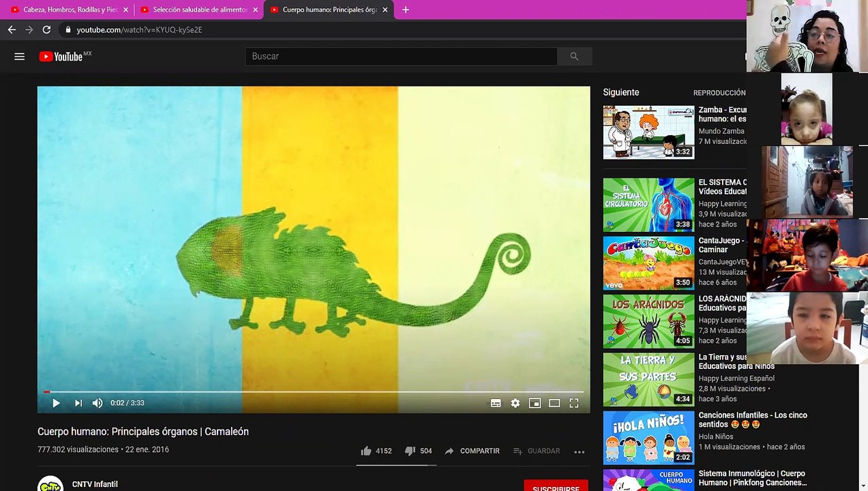Click the 777.302 visualizaciones text
868x491 pixels.
coord(78,449)
